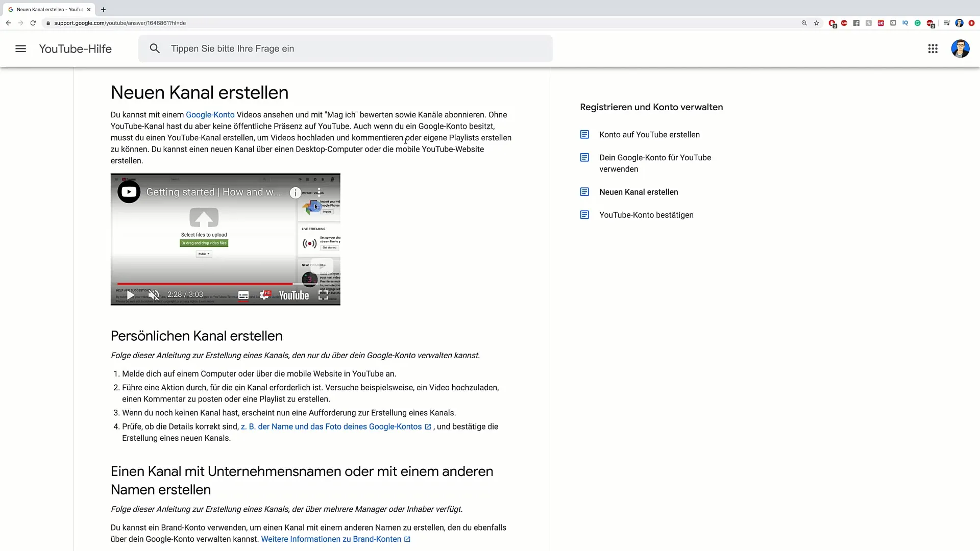Screen dimensions: 980x551
Task: Open 'Weitere Informationen zu Brand-Konten' link
Action: [x=336, y=539]
